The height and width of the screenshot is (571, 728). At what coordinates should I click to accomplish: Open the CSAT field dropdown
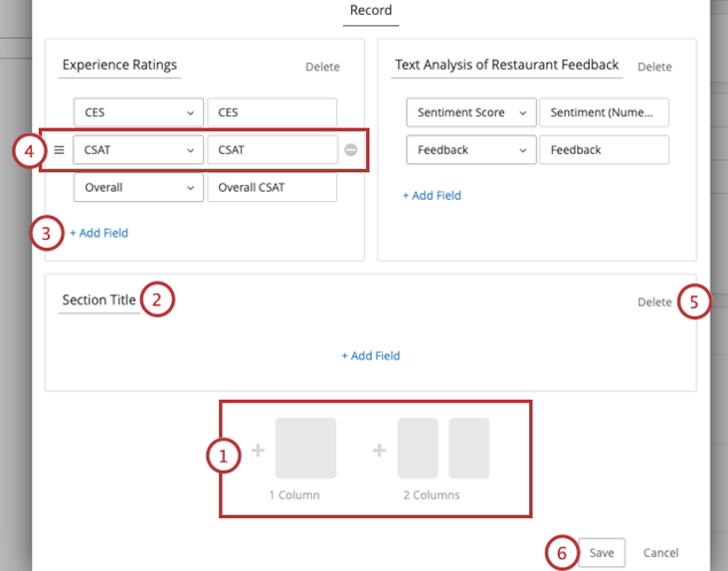tap(138, 150)
